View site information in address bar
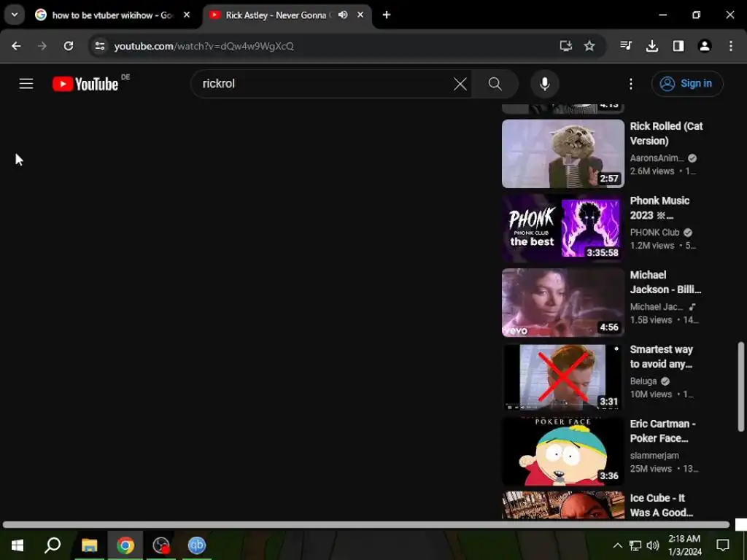The image size is (747, 560). pos(99,46)
